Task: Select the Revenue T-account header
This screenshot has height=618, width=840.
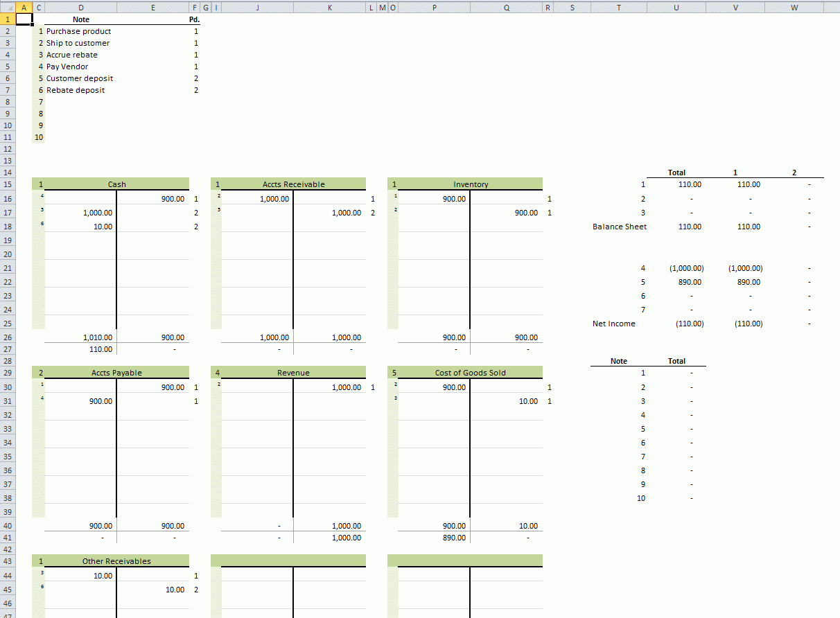Action: click(293, 372)
